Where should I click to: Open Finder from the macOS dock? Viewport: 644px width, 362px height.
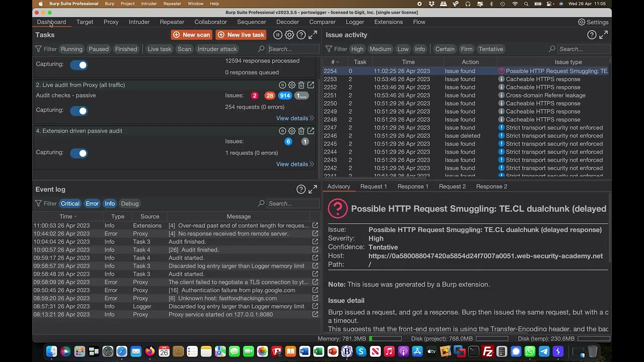coord(51,351)
